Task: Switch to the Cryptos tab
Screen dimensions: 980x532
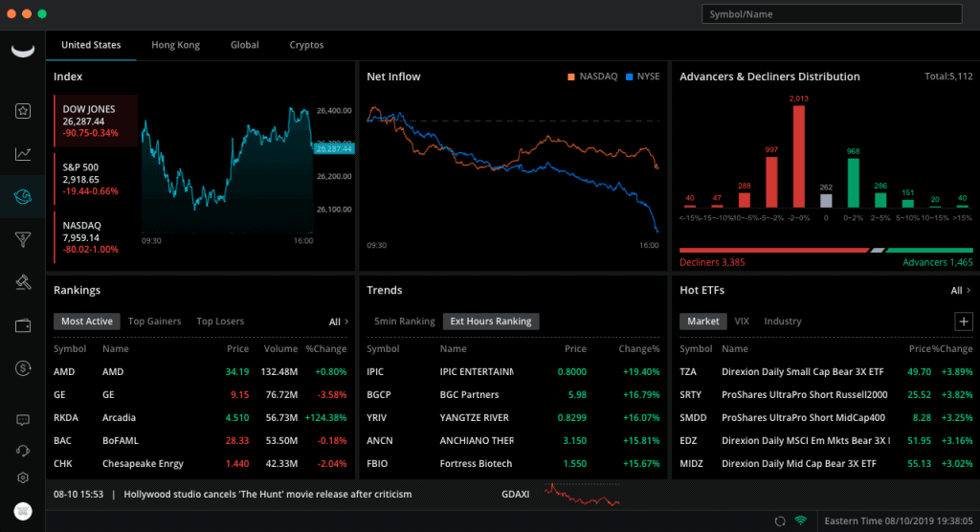Action: tap(306, 45)
